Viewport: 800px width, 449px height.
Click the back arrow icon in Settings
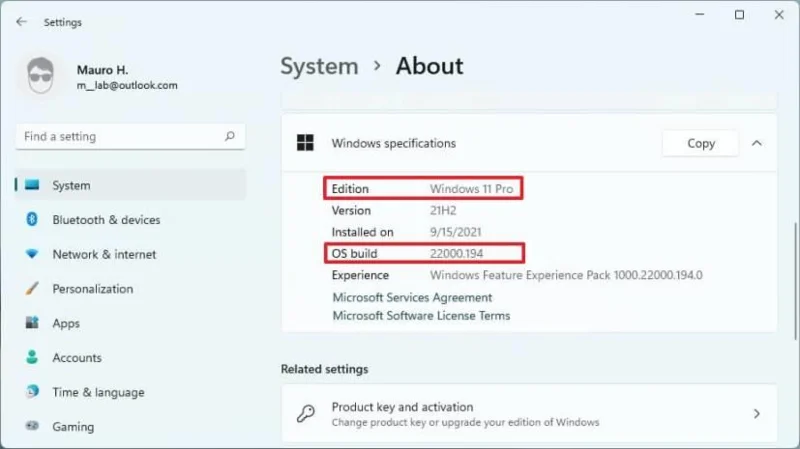coord(21,22)
